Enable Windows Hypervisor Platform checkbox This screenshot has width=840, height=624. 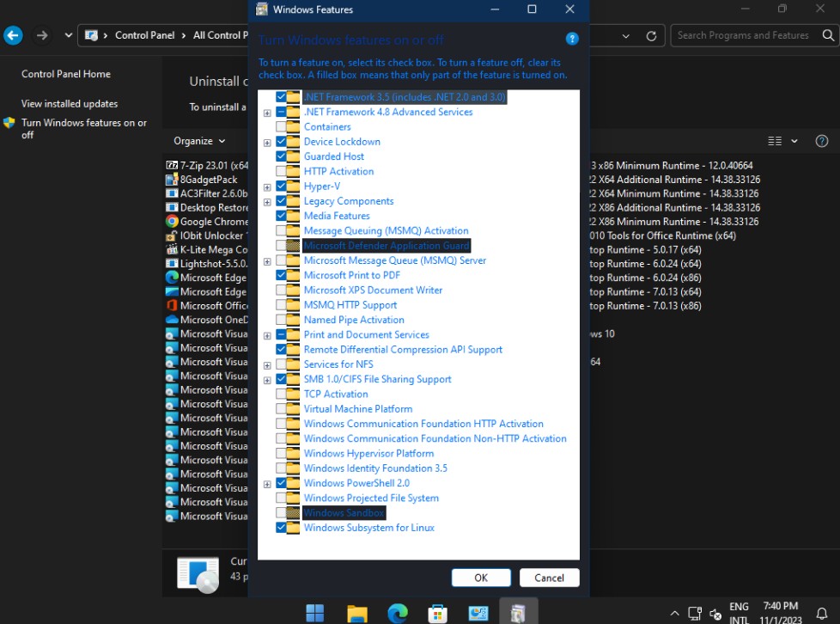pos(281,453)
